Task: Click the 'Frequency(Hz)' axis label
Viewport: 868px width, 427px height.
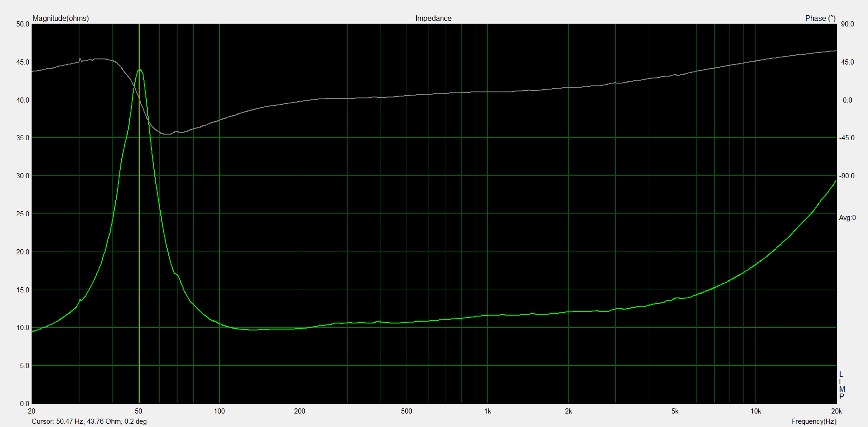Action: [x=814, y=421]
